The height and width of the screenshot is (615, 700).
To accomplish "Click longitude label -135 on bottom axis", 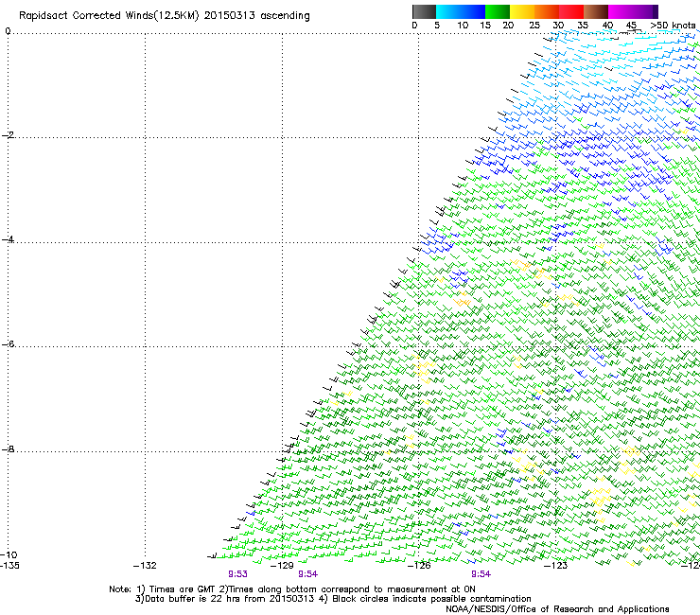I will click(x=9, y=566).
